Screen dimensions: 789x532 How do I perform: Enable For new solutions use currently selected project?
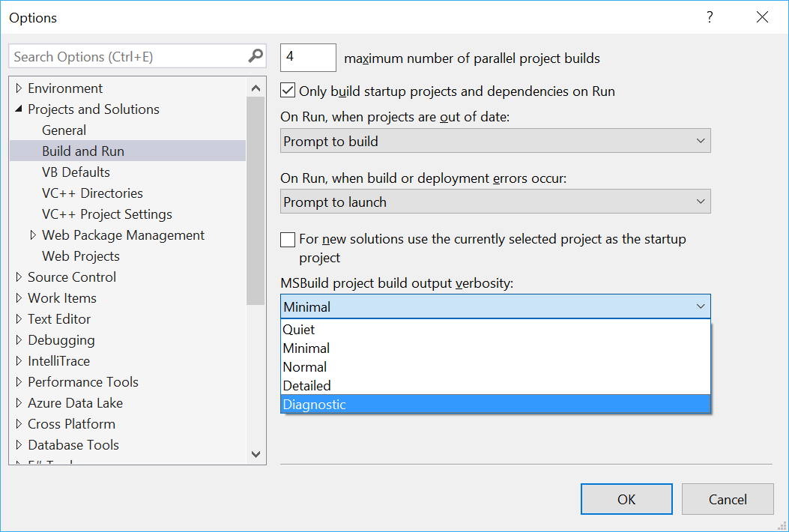(x=287, y=240)
